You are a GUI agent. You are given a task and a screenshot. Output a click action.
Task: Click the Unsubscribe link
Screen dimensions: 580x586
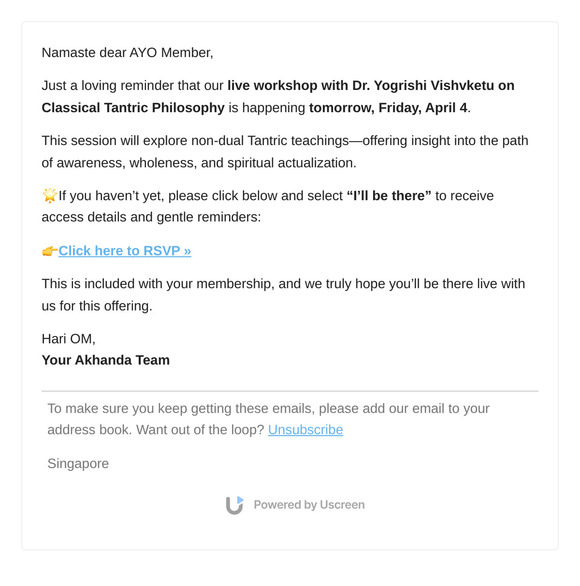coord(305,430)
